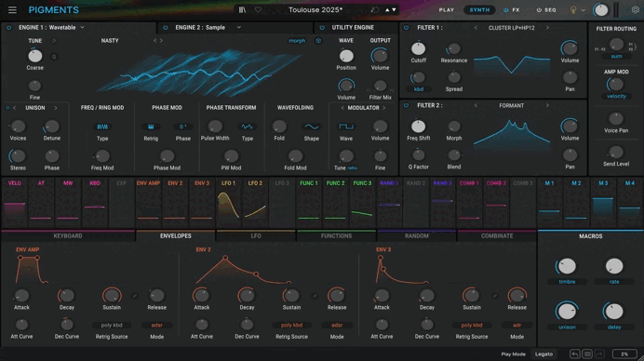644x361 pixels.
Task: Click the CLUSTER LP+HP12 filter type name
Action: coord(511,28)
